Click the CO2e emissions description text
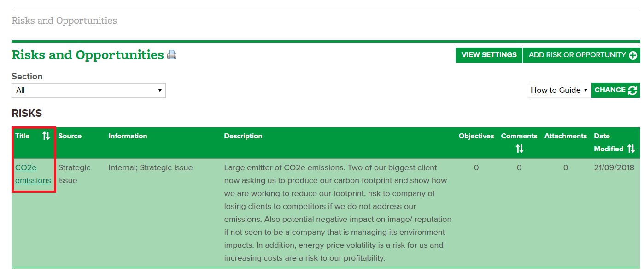The width and height of the screenshot is (644, 269). (x=338, y=213)
